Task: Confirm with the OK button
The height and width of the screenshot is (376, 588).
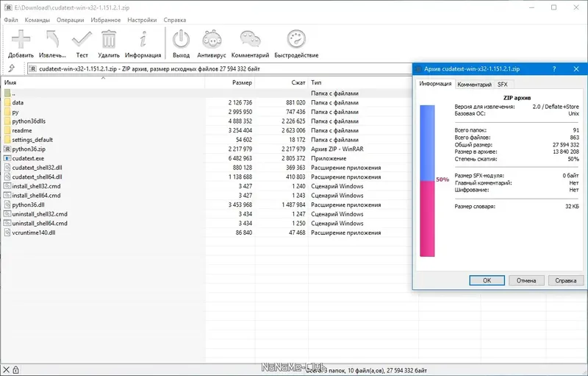Action: (x=487, y=280)
